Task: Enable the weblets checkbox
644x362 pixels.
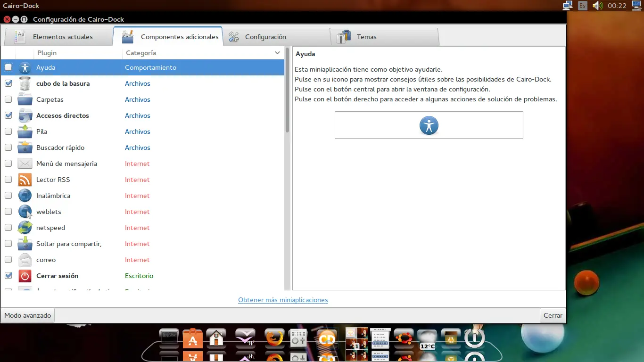Action: (8, 212)
